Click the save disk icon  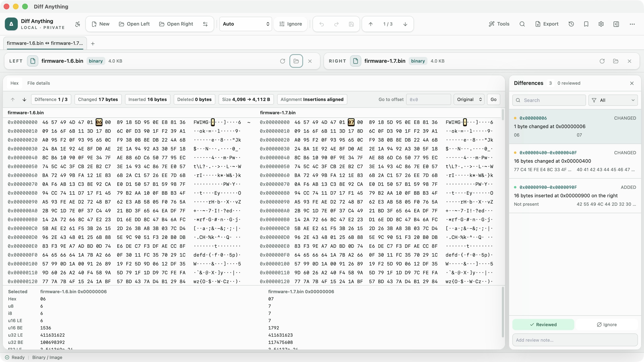point(351,24)
